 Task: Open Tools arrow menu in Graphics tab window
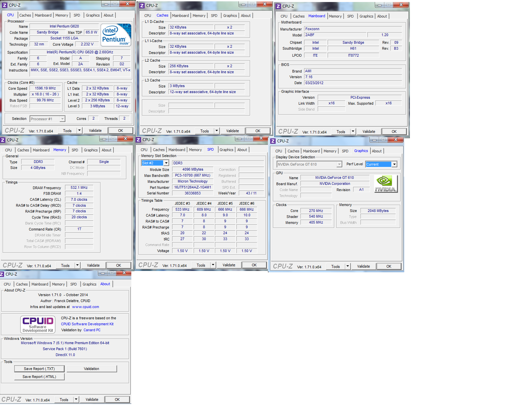click(x=348, y=266)
